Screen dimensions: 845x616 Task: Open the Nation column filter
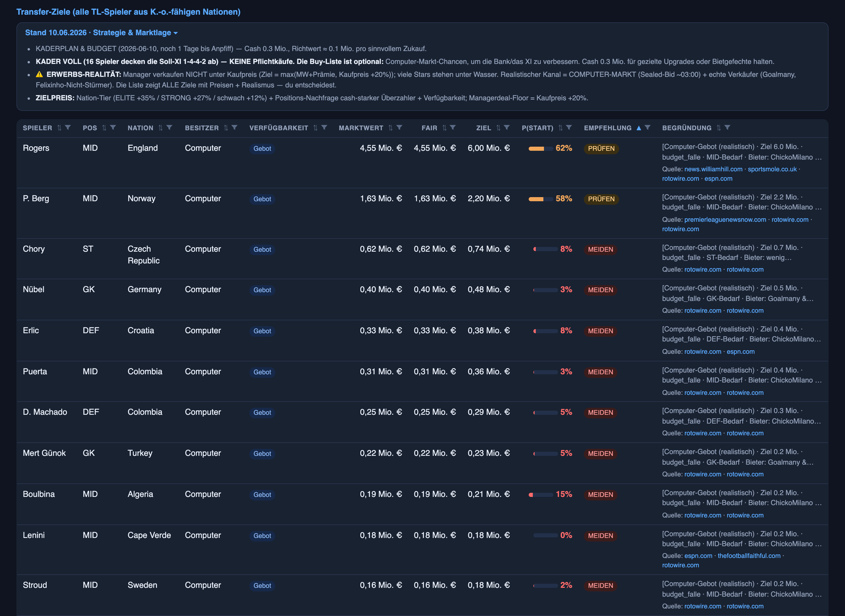[169, 128]
